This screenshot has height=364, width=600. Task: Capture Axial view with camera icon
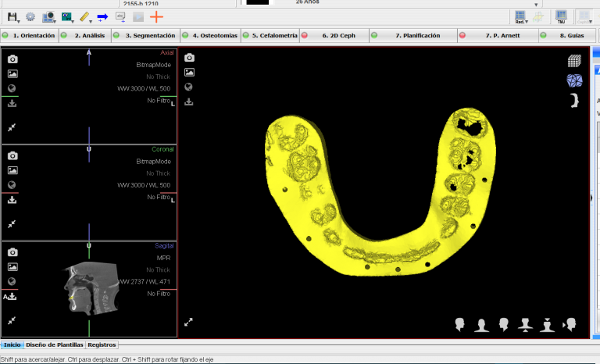[12, 59]
